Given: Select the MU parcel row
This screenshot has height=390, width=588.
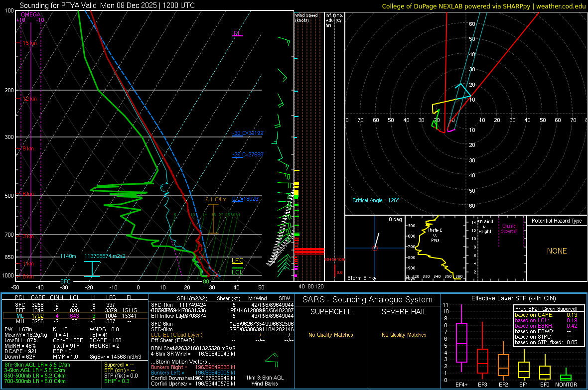Looking at the screenshot, I should 75,321.
